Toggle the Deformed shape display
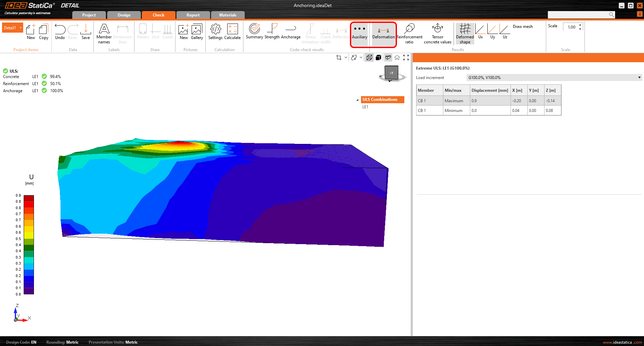The width and height of the screenshot is (644, 346). point(465,33)
